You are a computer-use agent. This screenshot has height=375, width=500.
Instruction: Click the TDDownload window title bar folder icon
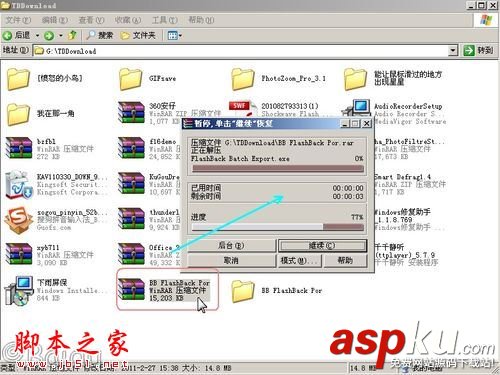tap(5, 5)
